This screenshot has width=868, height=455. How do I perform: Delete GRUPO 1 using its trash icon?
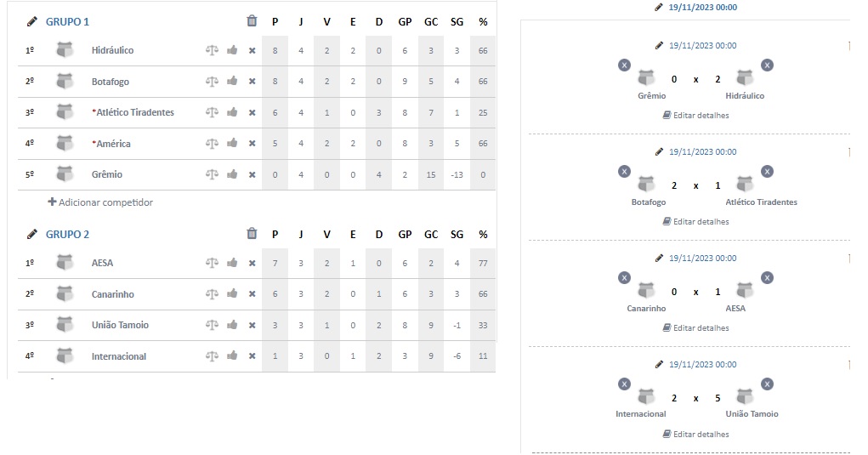(252, 21)
